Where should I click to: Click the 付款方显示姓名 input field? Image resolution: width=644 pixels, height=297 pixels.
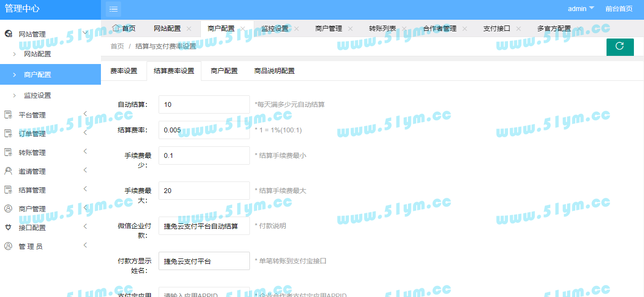(204, 261)
